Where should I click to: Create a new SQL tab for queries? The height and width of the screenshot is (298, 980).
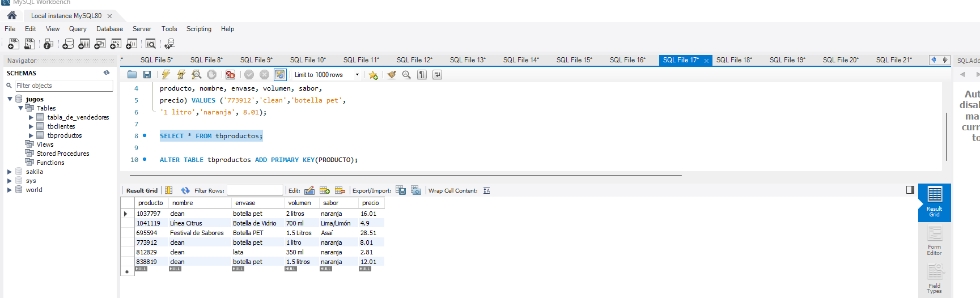[x=13, y=44]
